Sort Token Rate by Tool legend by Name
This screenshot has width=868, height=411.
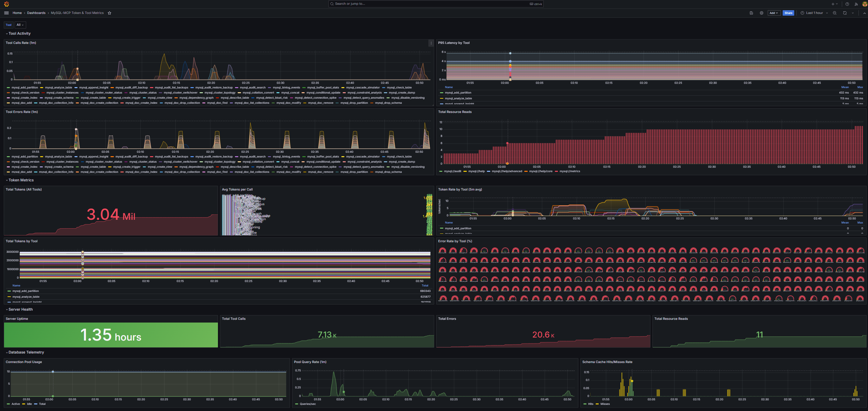tap(449, 223)
